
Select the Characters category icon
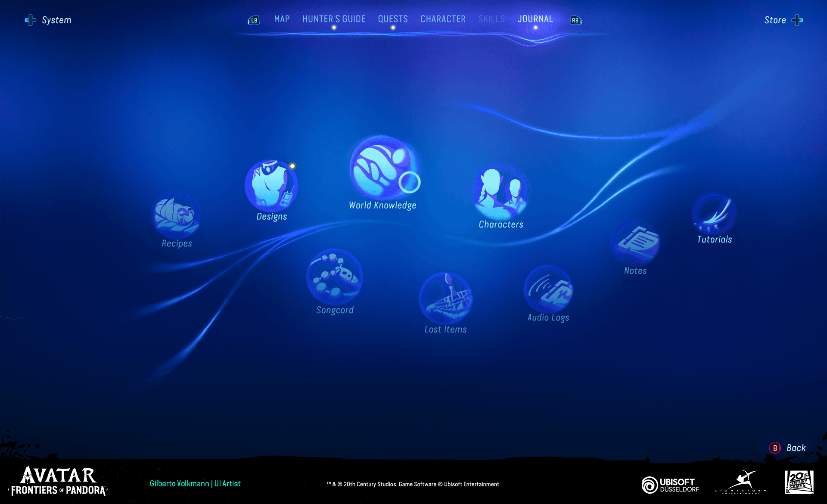(x=501, y=193)
